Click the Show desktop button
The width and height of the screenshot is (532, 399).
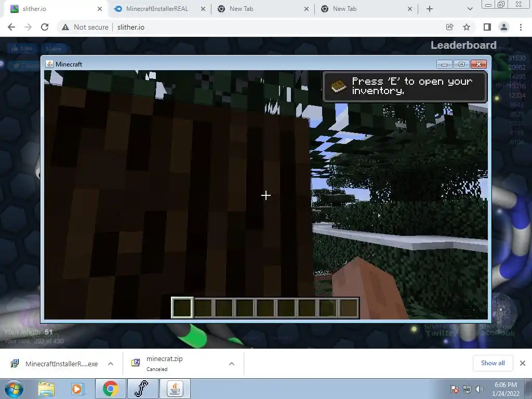coord(528,389)
